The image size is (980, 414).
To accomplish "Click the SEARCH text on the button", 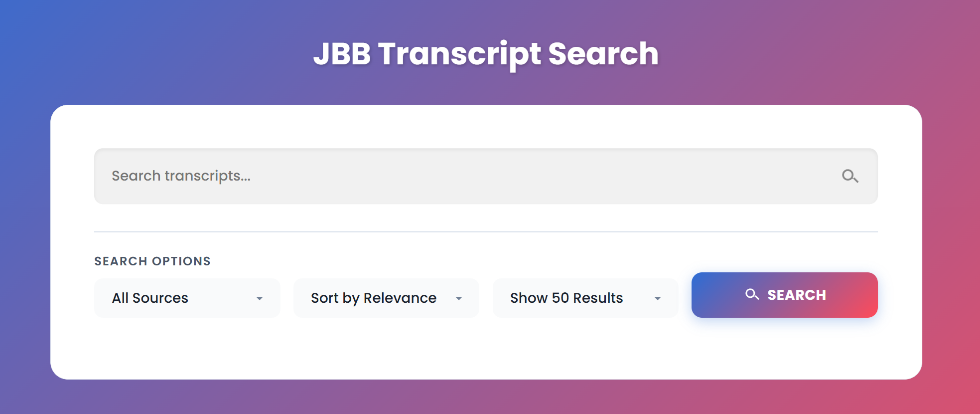I will click(x=797, y=295).
